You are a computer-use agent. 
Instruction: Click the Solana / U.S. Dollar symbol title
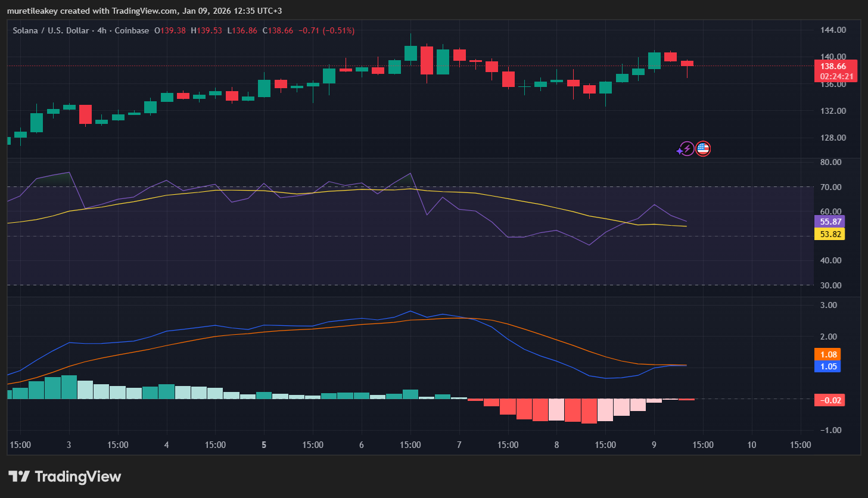click(x=51, y=30)
